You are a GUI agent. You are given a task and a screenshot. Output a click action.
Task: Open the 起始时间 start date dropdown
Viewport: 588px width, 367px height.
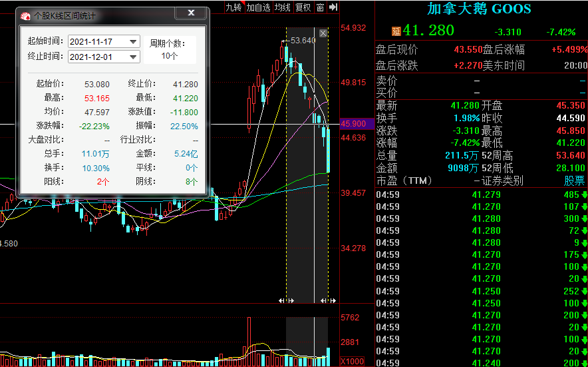click(x=133, y=42)
